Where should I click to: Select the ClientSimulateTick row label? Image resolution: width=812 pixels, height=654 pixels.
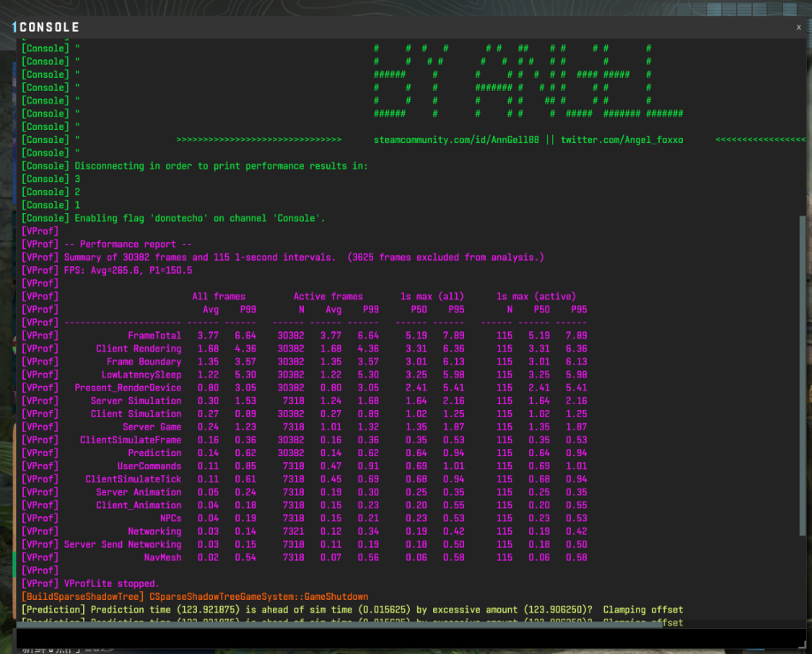point(133,479)
